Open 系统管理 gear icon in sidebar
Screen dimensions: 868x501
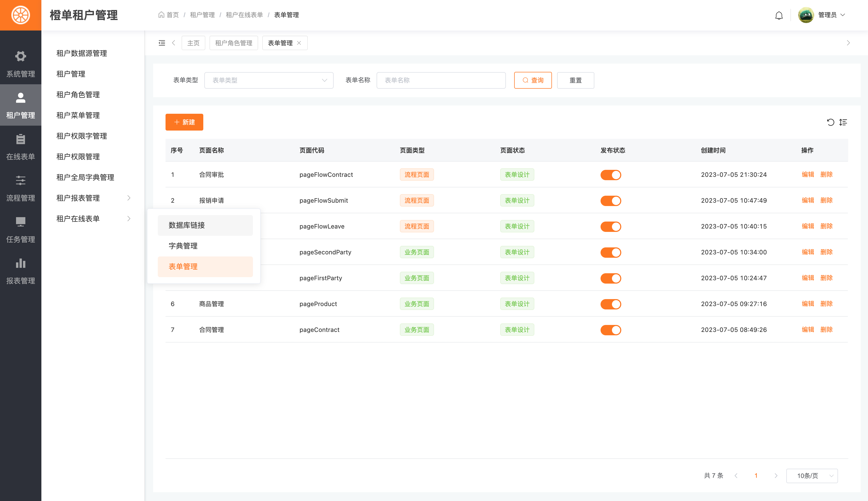[x=21, y=56]
